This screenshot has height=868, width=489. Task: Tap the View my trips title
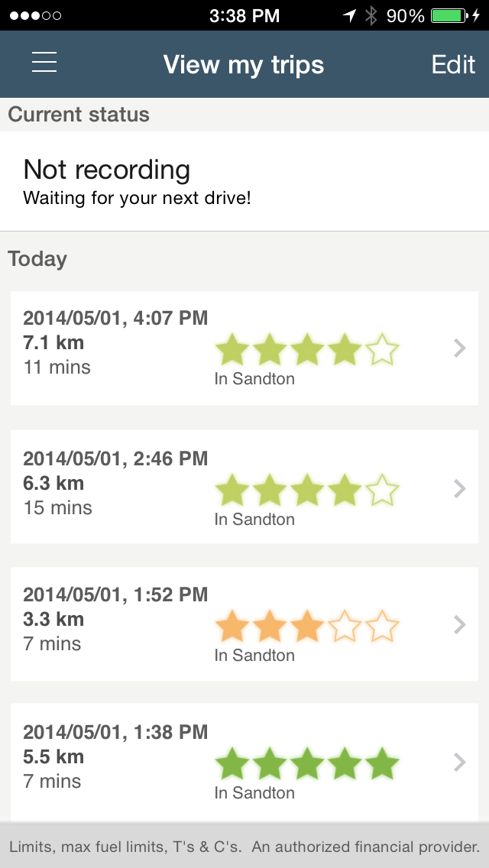pyautogui.click(x=244, y=65)
